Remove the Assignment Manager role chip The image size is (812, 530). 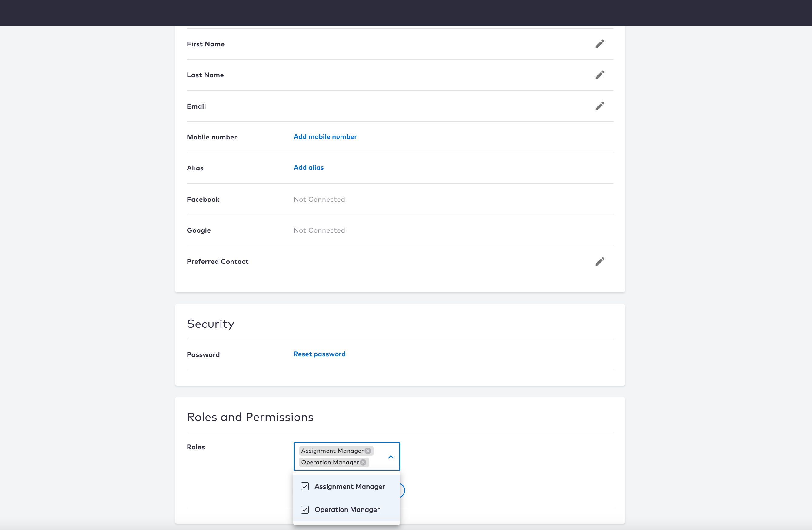(x=368, y=451)
